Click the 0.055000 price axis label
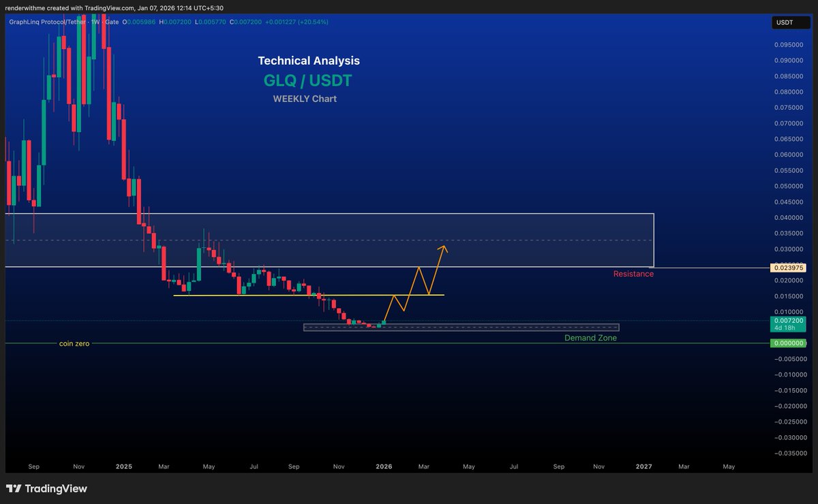Viewport: 818px width, 504px height. 788,170
